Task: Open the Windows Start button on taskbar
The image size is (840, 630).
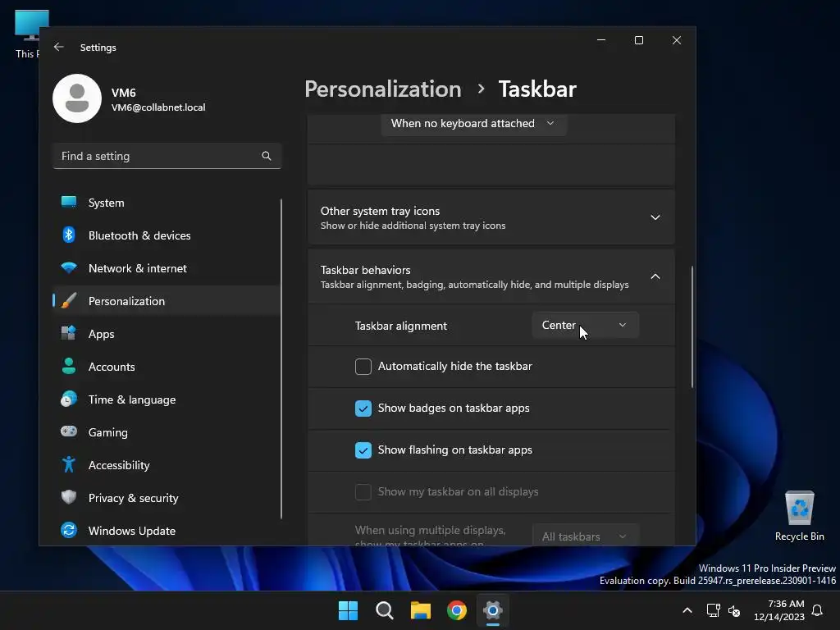Action: click(x=348, y=610)
